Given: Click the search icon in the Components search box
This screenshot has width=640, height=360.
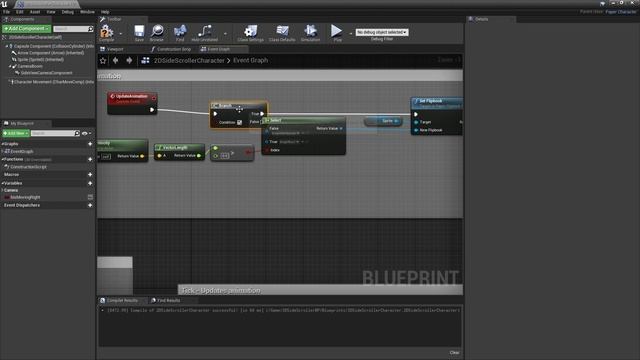Looking at the screenshot, I should click(x=90, y=29).
